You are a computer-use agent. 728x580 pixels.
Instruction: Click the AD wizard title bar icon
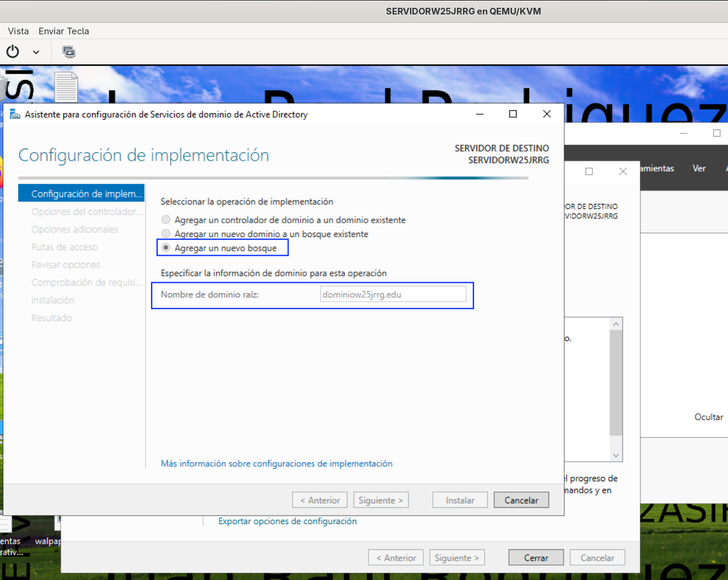[x=14, y=114]
